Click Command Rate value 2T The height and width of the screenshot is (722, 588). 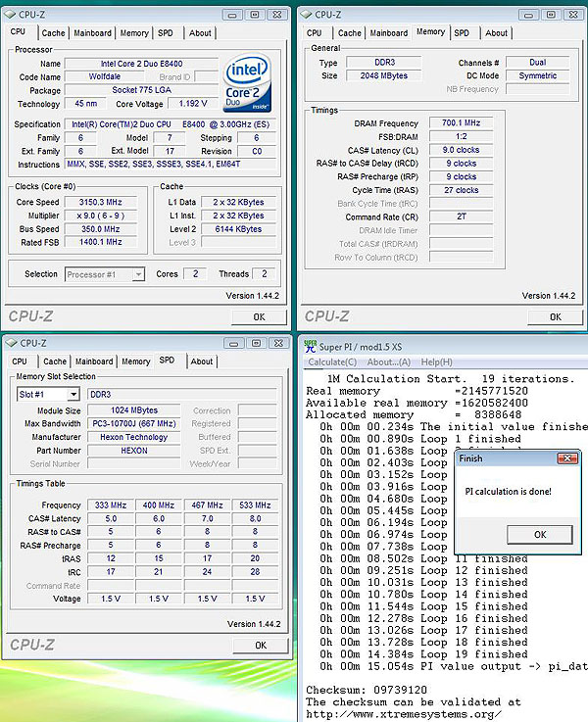click(x=461, y=217)
